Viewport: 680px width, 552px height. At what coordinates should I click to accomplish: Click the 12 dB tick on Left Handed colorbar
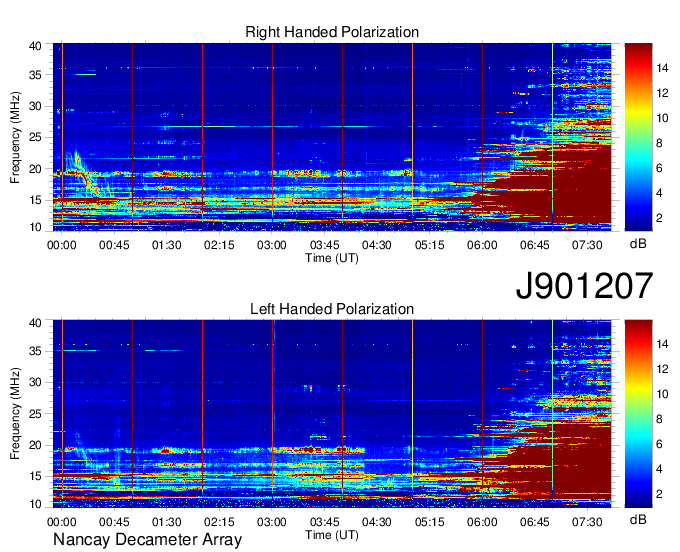pos(663,369)
